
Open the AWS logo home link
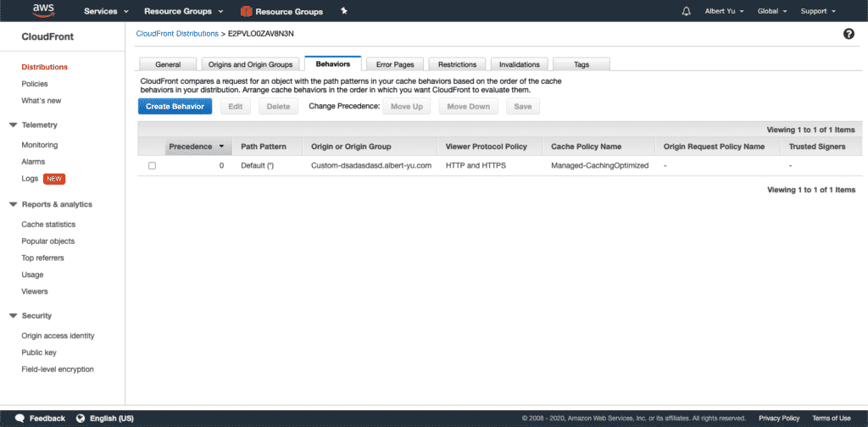point(43,10)
